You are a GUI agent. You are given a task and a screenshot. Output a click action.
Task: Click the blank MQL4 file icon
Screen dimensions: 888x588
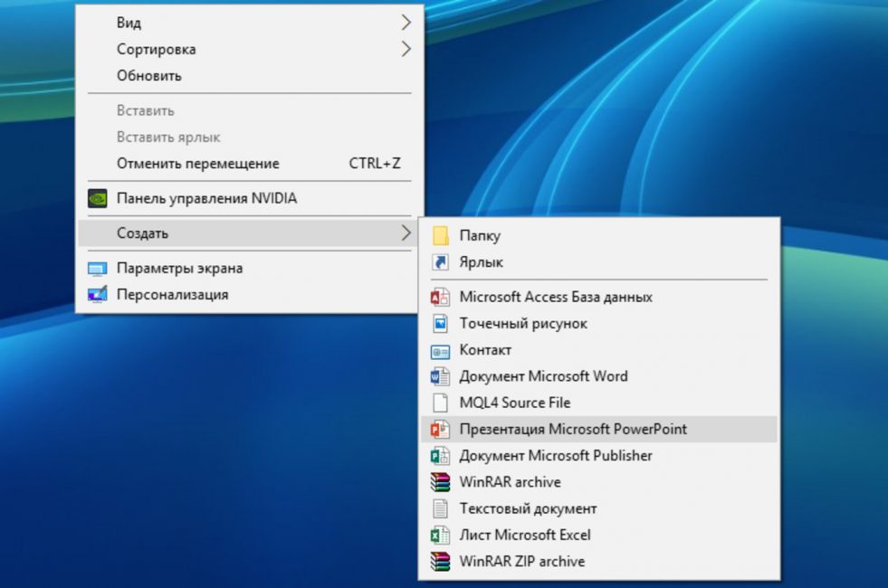click(441, 403)
